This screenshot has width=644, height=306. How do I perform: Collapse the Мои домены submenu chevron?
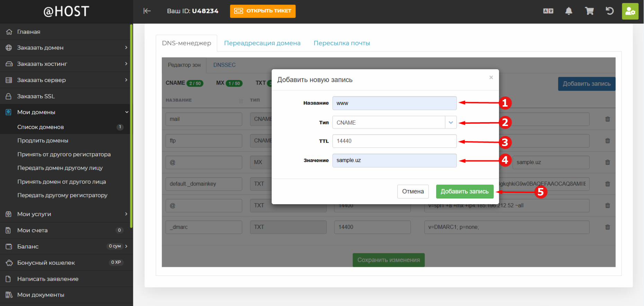[x=126, y=112]
